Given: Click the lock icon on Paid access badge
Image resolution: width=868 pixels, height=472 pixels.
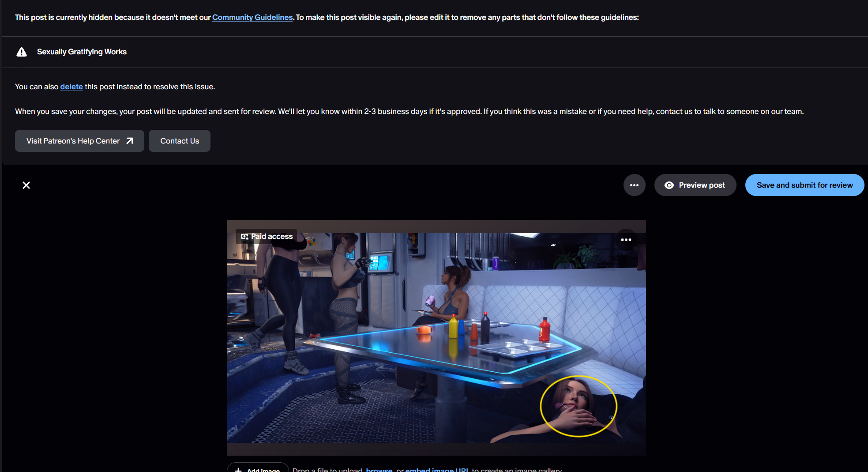Looking at the screenshot, I should coord(244,237).
